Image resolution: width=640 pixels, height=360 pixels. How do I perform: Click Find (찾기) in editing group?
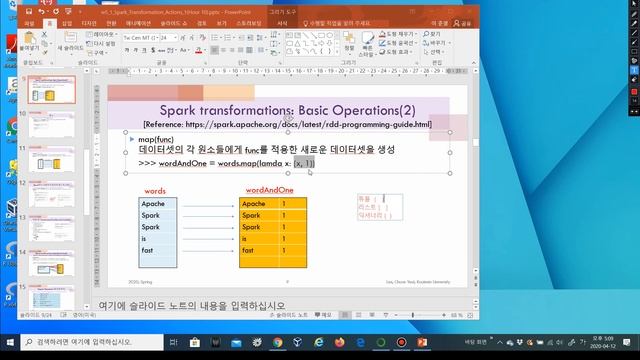(432, 34)
